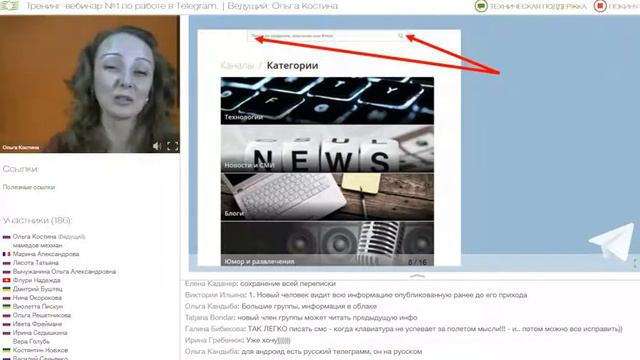Open the technical support chat icon

481,6
